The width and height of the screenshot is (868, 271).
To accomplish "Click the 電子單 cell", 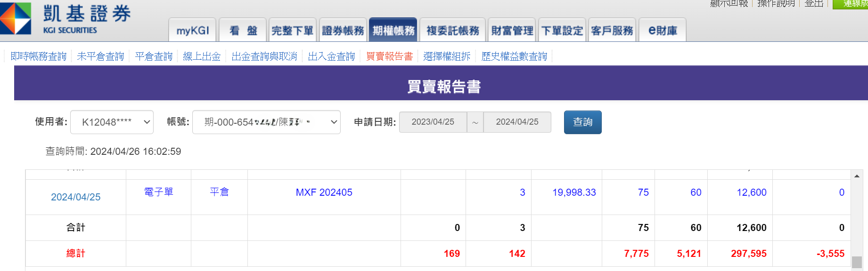I will coord(159,192).
